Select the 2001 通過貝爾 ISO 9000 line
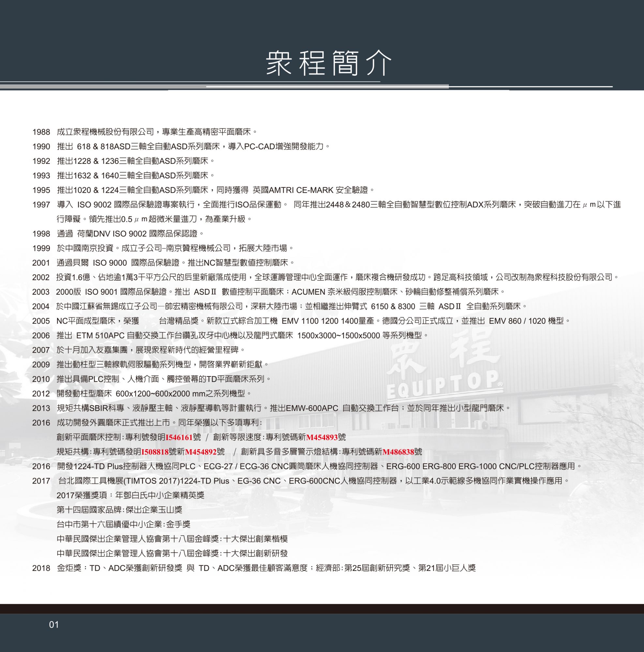Image resolution: width=644 pixels, height=652 pixels. point(164,262)
